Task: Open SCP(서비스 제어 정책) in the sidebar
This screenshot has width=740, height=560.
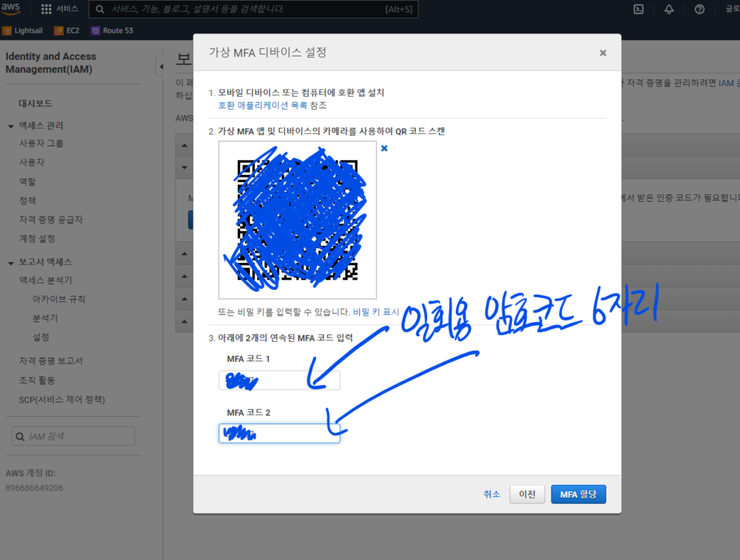Action: [62, 400]
